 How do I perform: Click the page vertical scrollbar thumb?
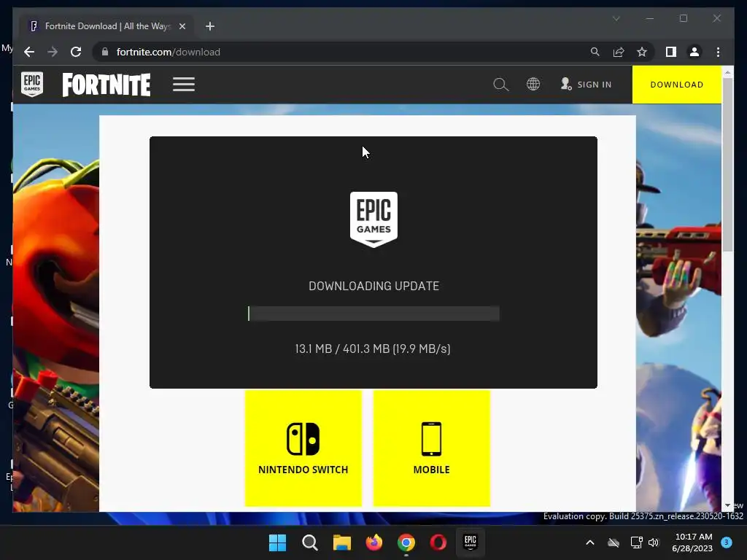click(x=727, y=164)
